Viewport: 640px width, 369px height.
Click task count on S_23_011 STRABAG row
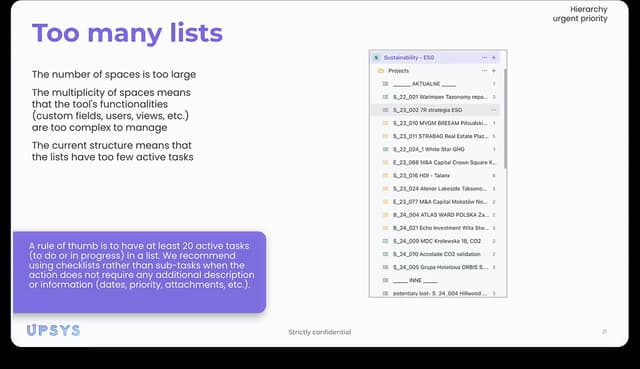[x=494, y=136]
